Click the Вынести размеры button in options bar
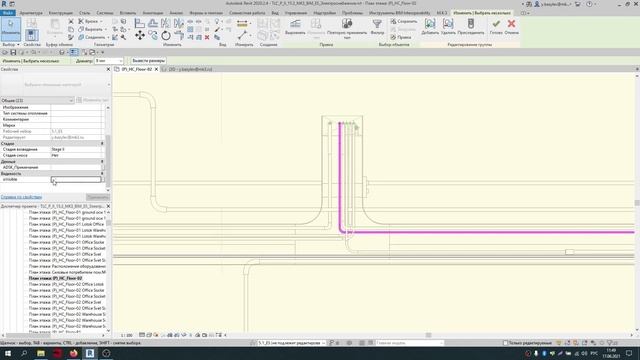Viewport: 640px width, 360px height. coord(149,61)
